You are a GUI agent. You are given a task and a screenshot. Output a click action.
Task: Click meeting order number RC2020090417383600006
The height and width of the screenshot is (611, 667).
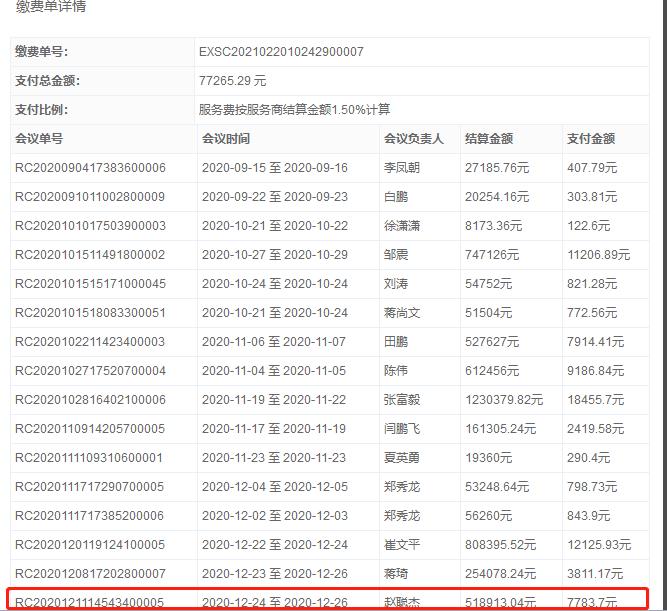pos(90,168)
